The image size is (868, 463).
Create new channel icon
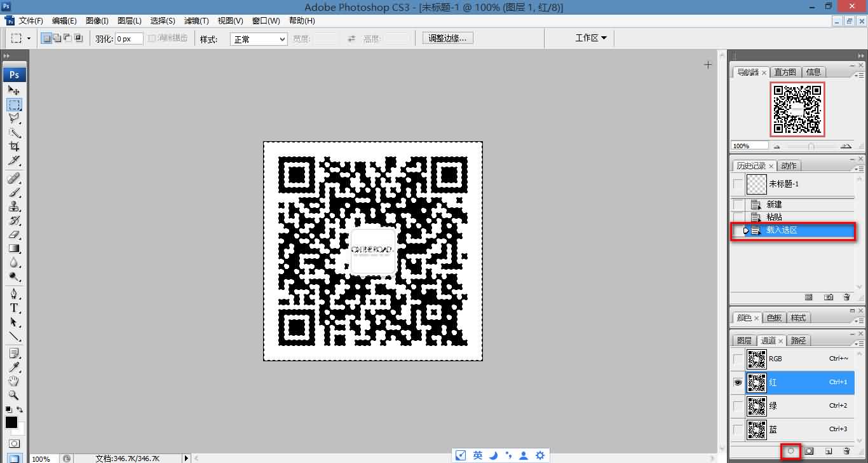[x=828, y=451]
